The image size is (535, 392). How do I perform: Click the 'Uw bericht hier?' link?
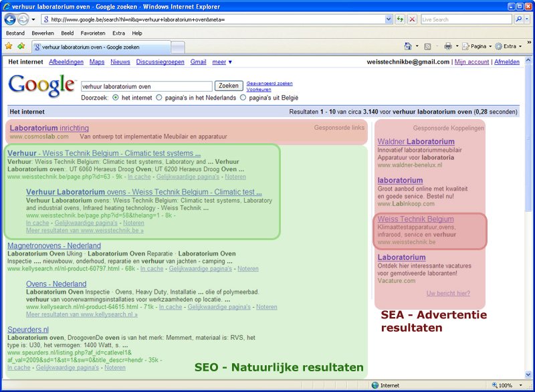448,293
